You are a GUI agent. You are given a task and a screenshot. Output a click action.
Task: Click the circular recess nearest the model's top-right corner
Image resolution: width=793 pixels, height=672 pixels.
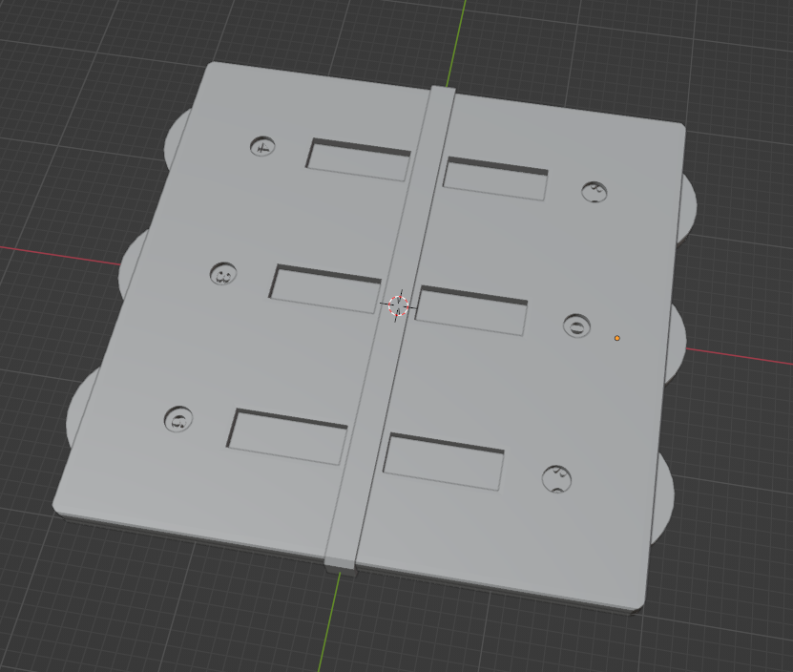pyautogui.click(x=595, y=192)
